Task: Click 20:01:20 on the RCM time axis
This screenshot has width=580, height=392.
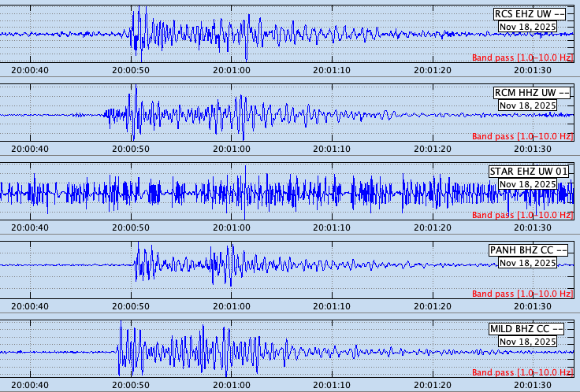Action: click(433, 149)
